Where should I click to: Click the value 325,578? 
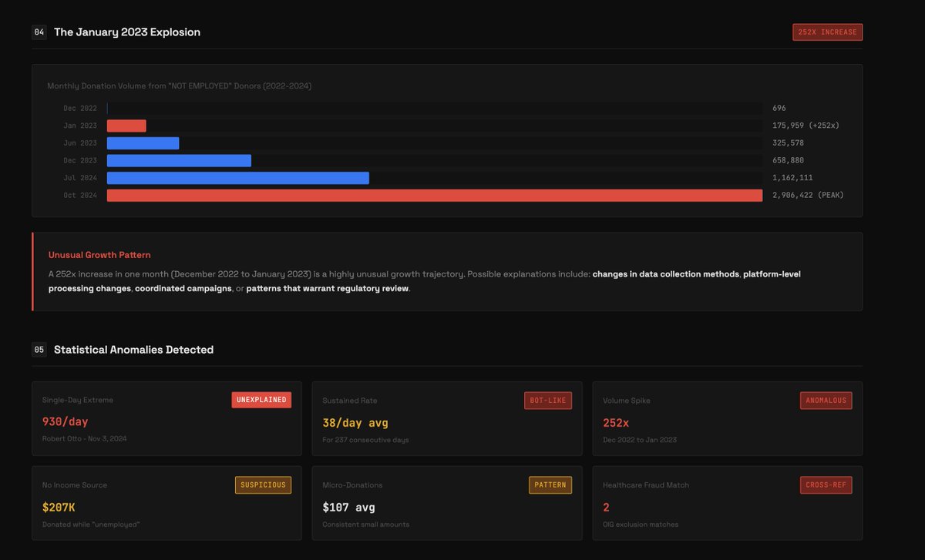click(789, 143)
